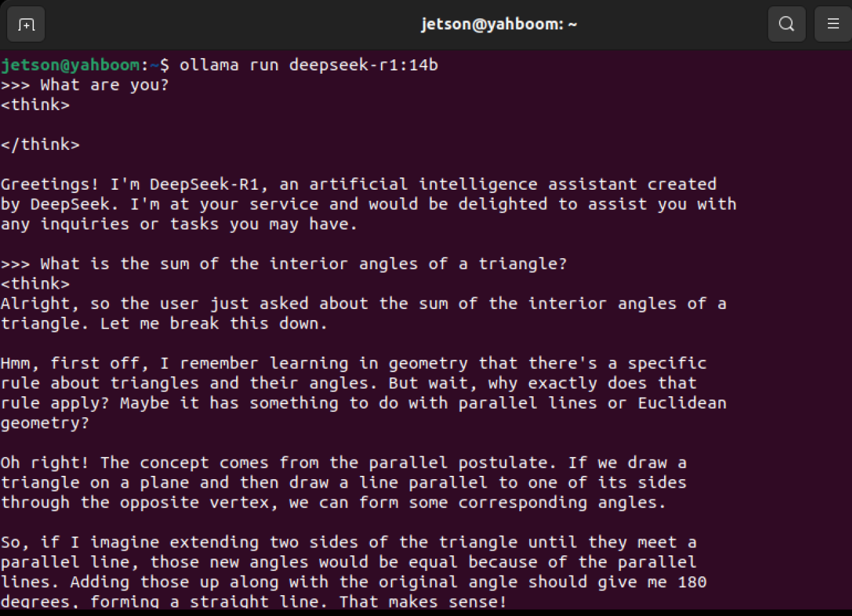The image size is (852, 616).
Task: Click the closing </think> tag
Action: pyautogui.click(x=40, y=145)
